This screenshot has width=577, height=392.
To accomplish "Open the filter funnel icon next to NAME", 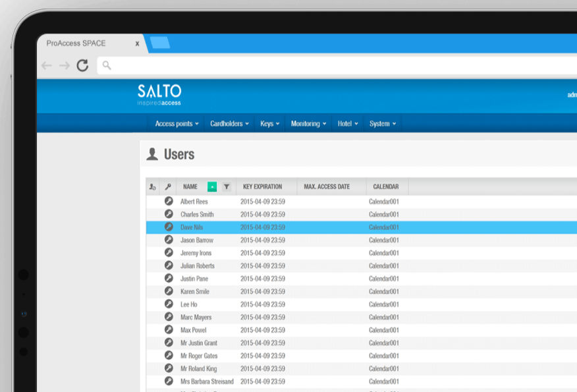I will [227, 186].
